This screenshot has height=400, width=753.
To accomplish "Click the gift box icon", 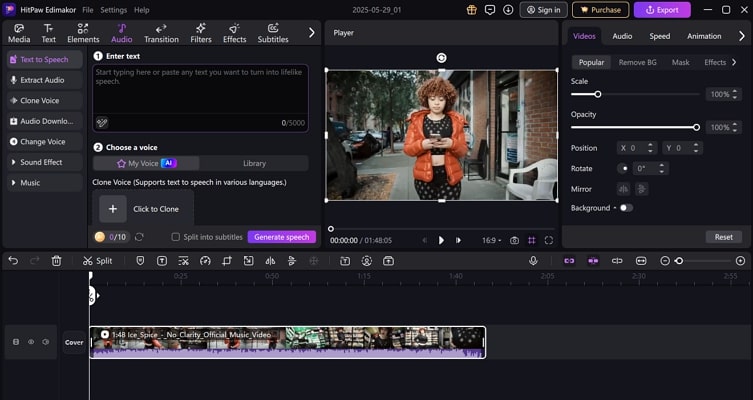I will pos(472,10).
